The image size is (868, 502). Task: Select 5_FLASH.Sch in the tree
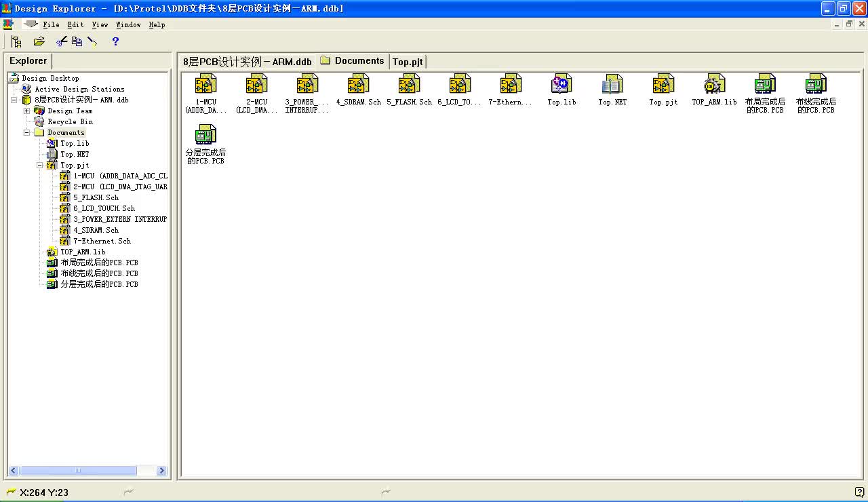coord(96,197)
